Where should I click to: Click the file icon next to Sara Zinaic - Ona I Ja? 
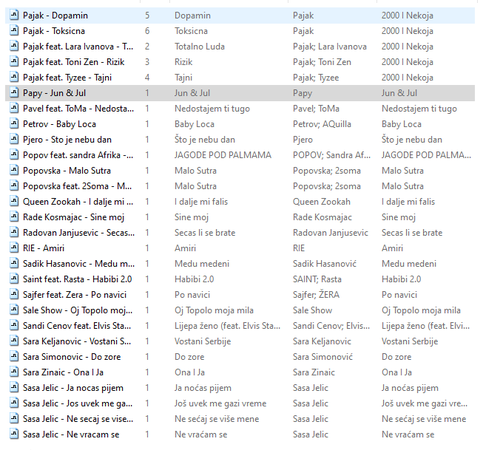14,372
